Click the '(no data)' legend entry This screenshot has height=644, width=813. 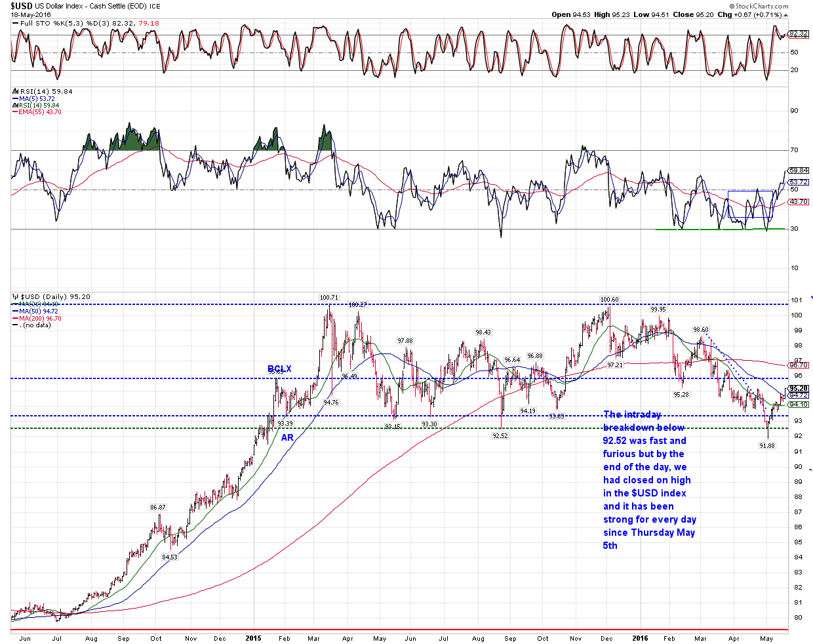coord(33,325)
